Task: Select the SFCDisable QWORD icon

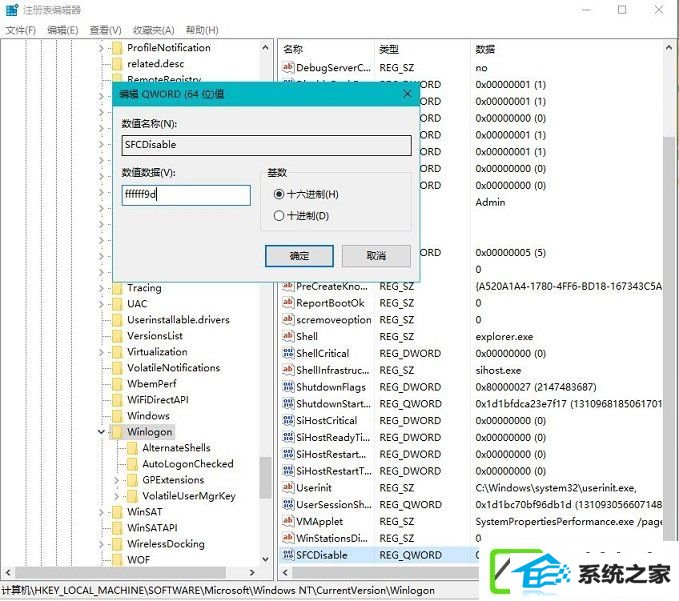Action: tap(288, 555)
